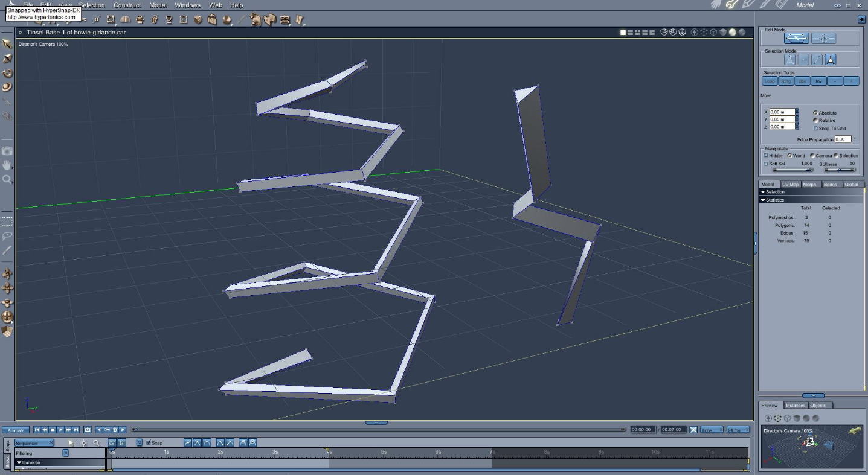The height and width of the screenshot is (475, 868).
Task: Open the Model menu
Action: (x=158, y=5)
